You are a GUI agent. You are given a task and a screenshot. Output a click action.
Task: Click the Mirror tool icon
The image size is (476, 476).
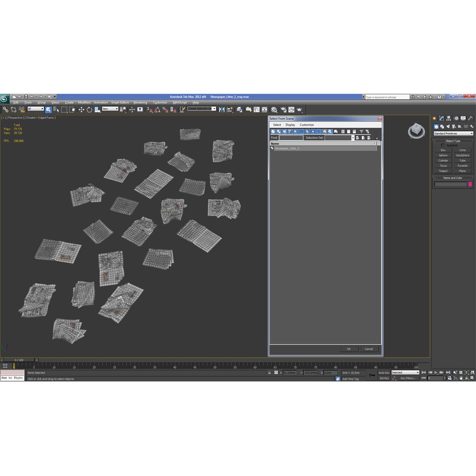tap(222, 110)
